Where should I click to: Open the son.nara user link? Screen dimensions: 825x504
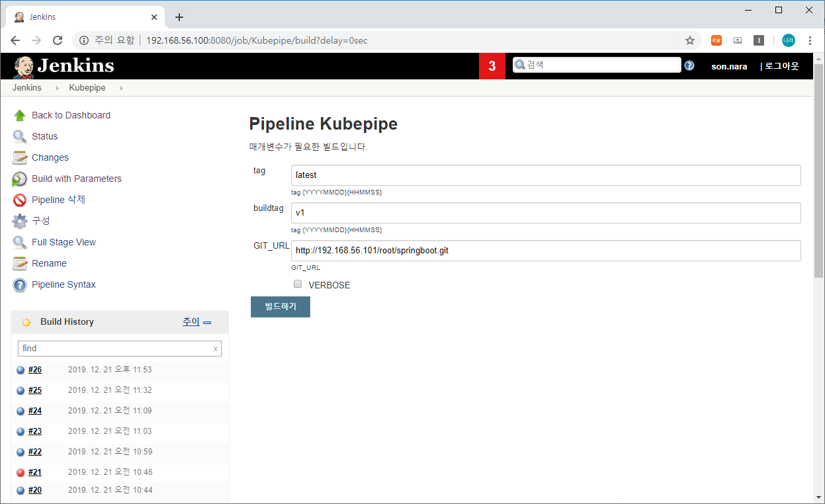[x=729, y=66]
